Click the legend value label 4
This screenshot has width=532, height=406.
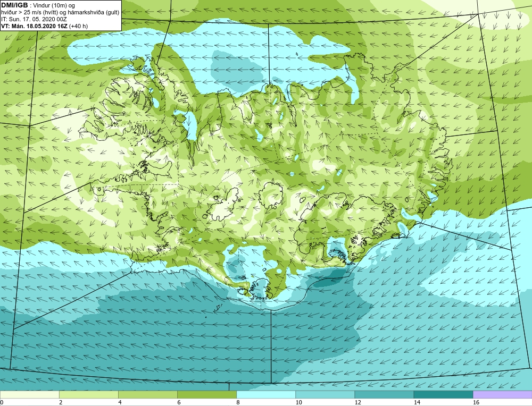pyautogui.click(x=120, y=402)
